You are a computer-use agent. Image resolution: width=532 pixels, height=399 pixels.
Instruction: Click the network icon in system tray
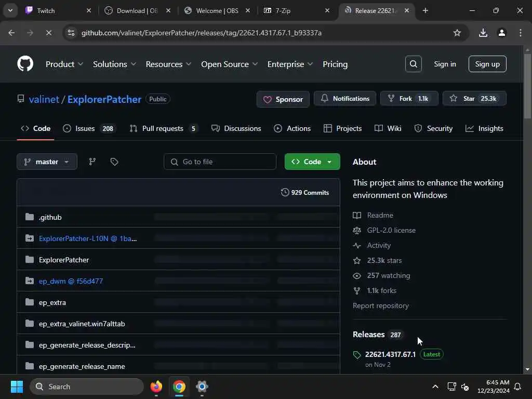tap(451, 387)
